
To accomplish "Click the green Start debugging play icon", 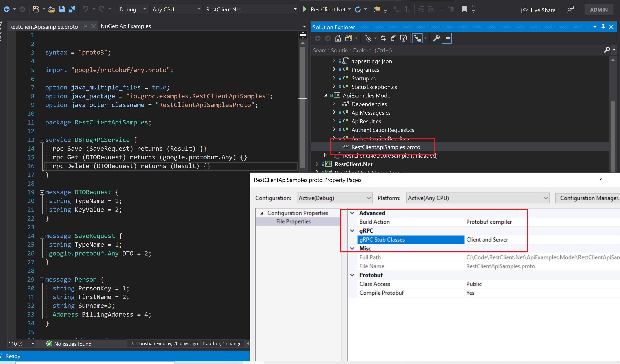I will tap(305, 9).
